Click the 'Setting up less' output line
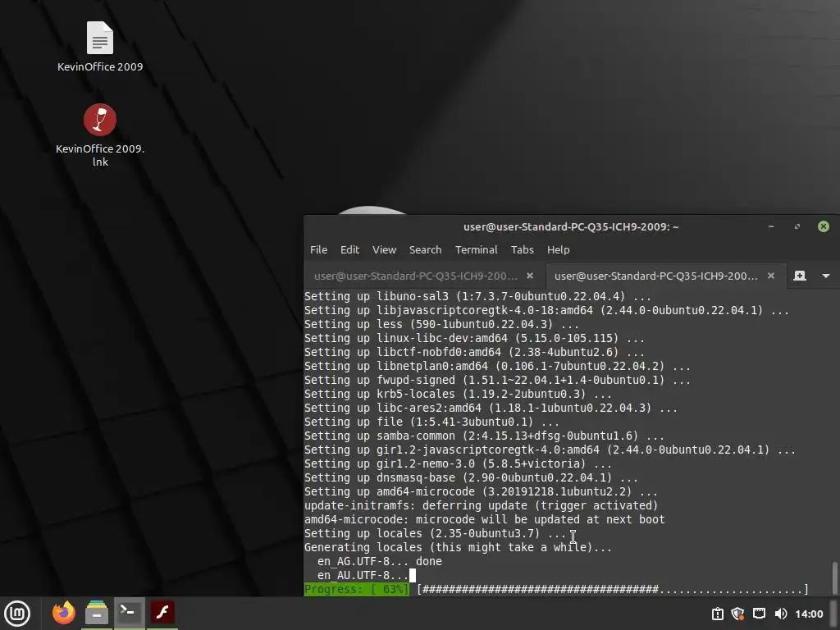This screenshot has height=630, width=840. click(441, 324)
